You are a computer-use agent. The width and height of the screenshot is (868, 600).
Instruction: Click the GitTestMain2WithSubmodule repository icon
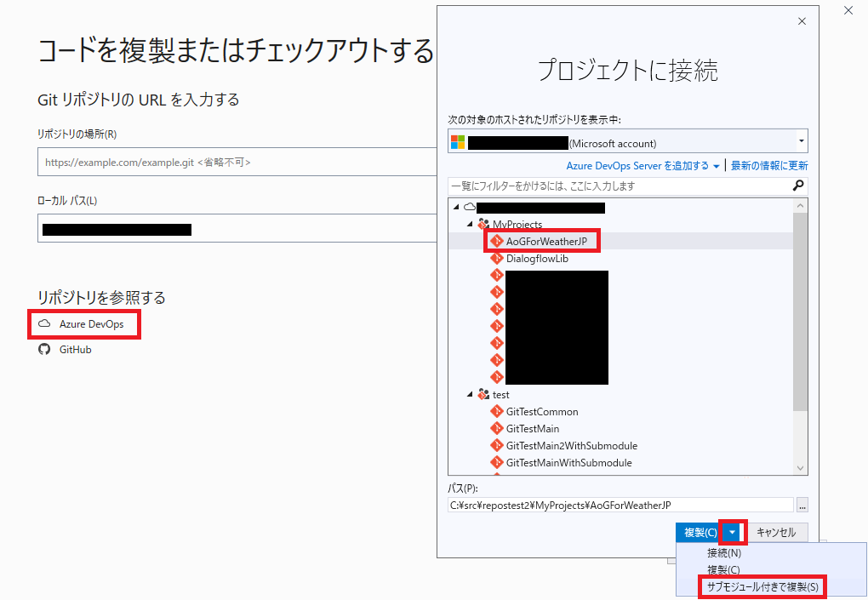point(497,445)
